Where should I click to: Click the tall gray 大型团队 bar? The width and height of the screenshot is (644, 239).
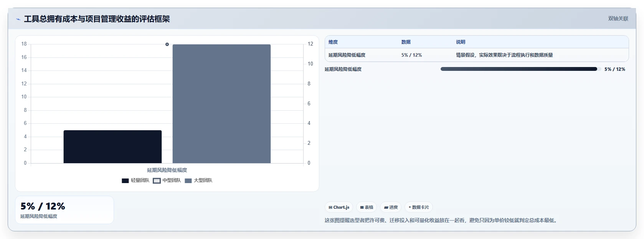[x=221, y=104]
